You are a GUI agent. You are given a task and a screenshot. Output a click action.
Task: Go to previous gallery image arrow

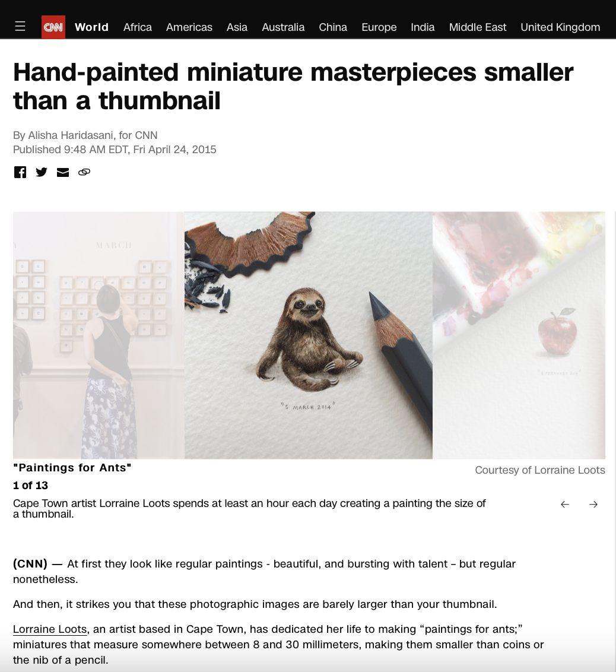coord(564,505)
